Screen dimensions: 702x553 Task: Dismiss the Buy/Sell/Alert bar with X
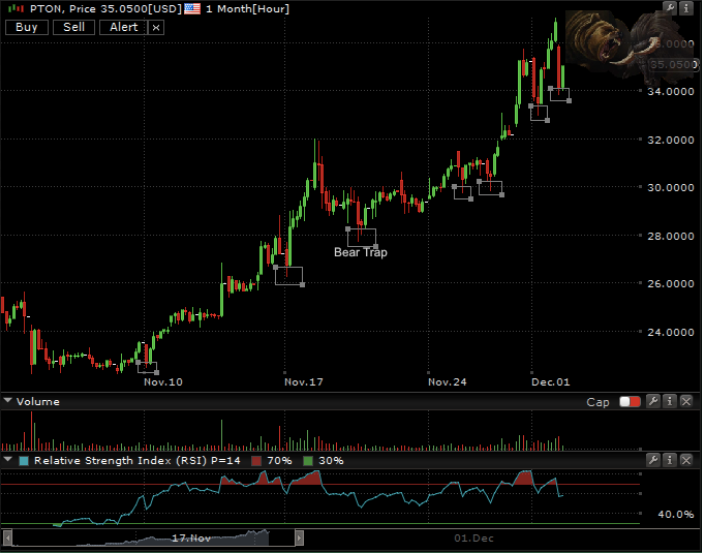tap(156, 28)
